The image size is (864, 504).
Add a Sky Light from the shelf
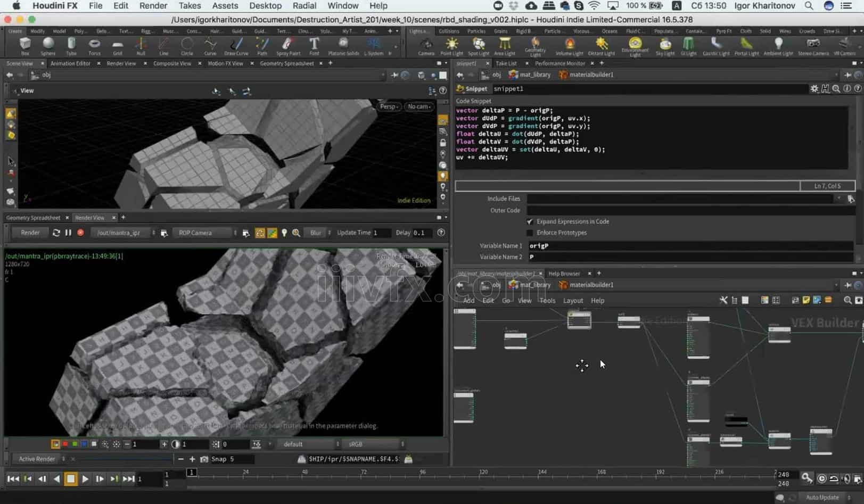pos(665,46)
